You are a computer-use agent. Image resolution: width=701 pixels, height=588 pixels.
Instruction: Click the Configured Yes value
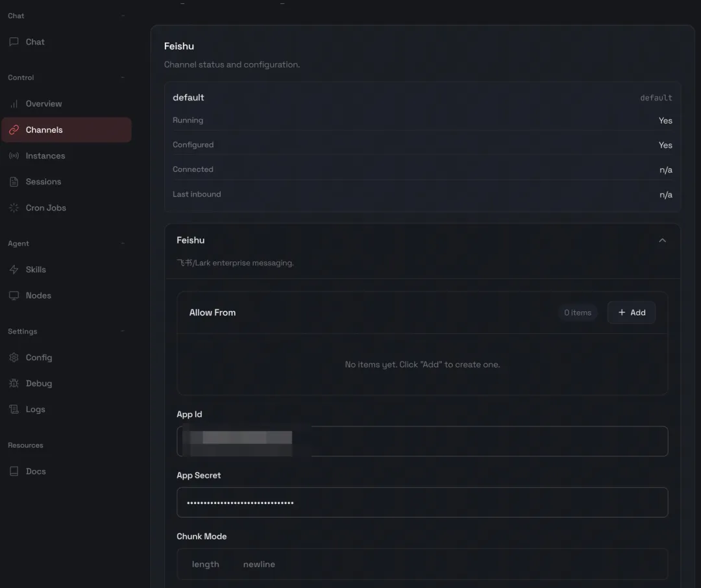665,145
